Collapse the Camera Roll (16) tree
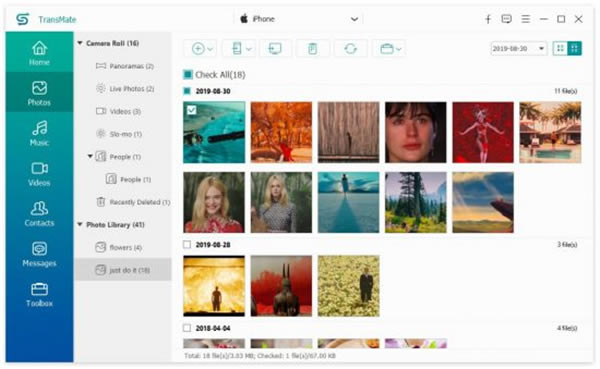The width and height of the screenshot is (600, 369). coord(80,43)
